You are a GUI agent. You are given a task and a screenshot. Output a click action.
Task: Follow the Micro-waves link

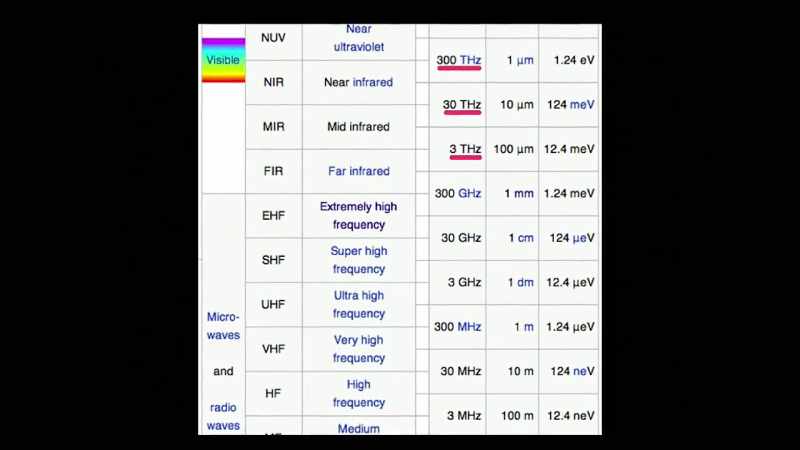[x=223, y=326]
